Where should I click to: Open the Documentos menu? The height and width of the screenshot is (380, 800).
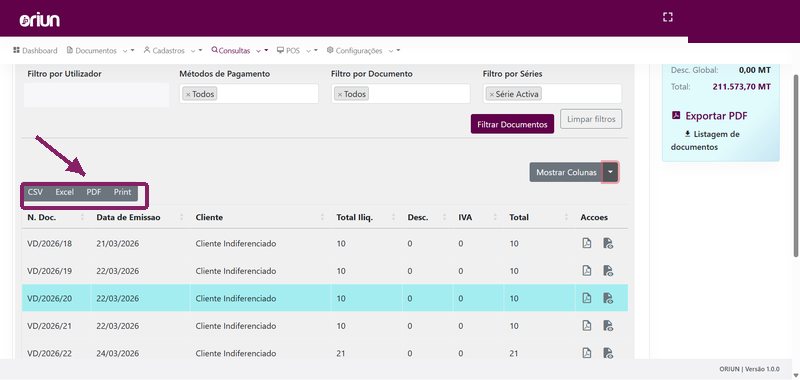point(101,50)
